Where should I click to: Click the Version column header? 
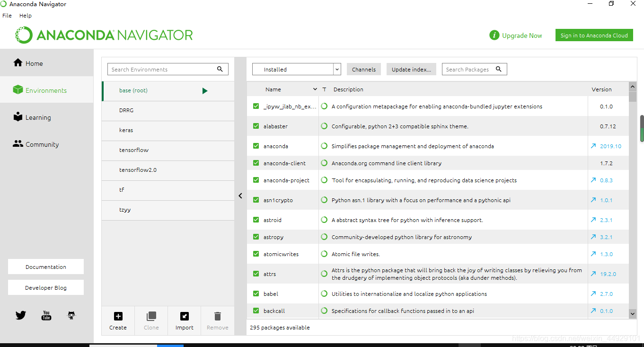[x=601, y=89]
